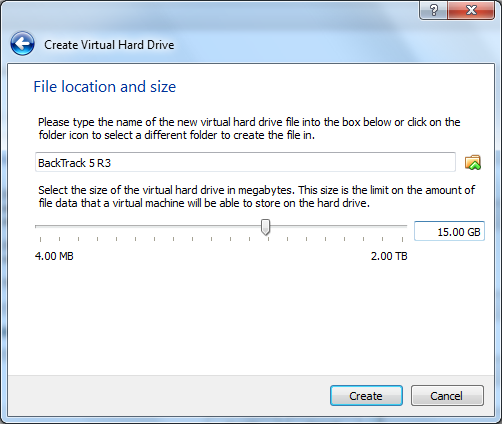The width and height of the screenshot is (502, 424).
Task: Click slider track left of the handle
Action: pos(148,226)
